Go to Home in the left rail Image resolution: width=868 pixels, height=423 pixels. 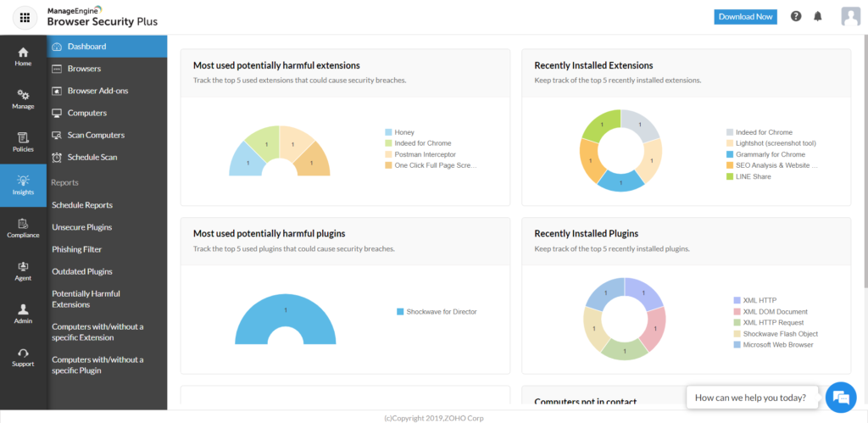23,57
